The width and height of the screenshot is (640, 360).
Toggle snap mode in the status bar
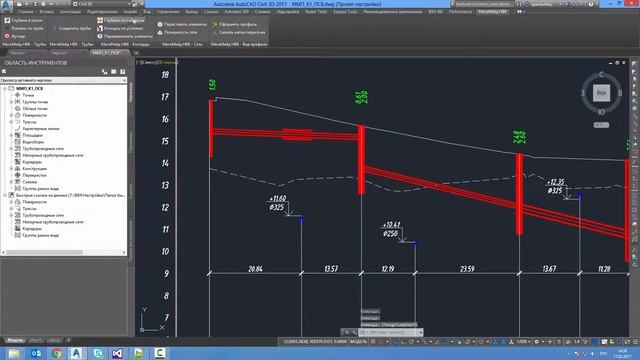(x=381, y=342)
